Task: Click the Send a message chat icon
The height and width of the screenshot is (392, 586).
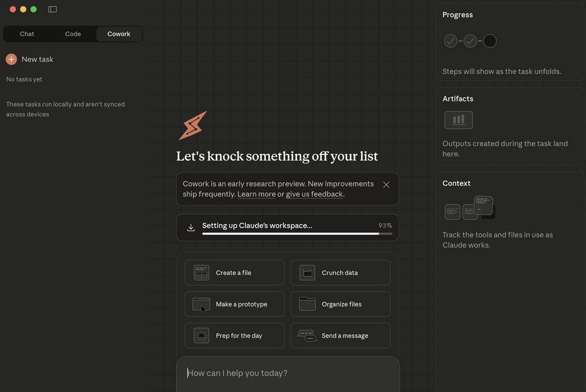Action: [307, 335]
